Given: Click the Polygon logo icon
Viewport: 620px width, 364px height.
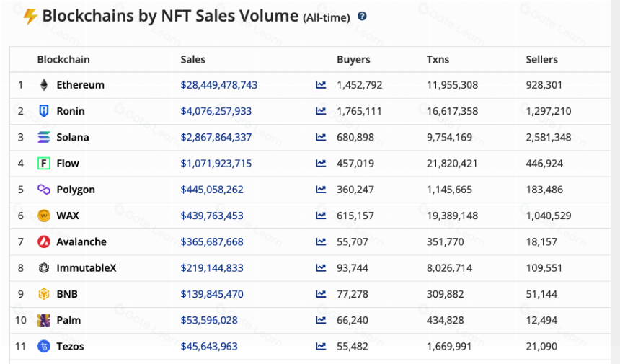Looking at the screenshot, I should (x=44, y=190).
